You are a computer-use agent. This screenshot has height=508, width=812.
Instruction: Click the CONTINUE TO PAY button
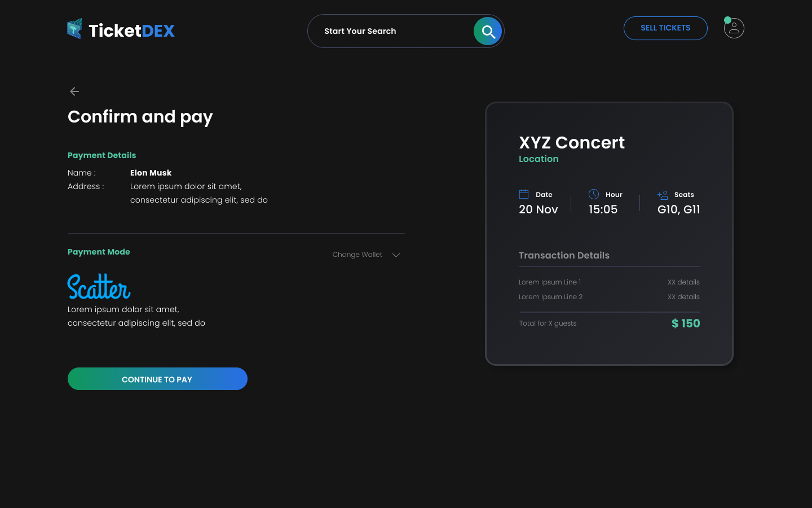point(157,379)
